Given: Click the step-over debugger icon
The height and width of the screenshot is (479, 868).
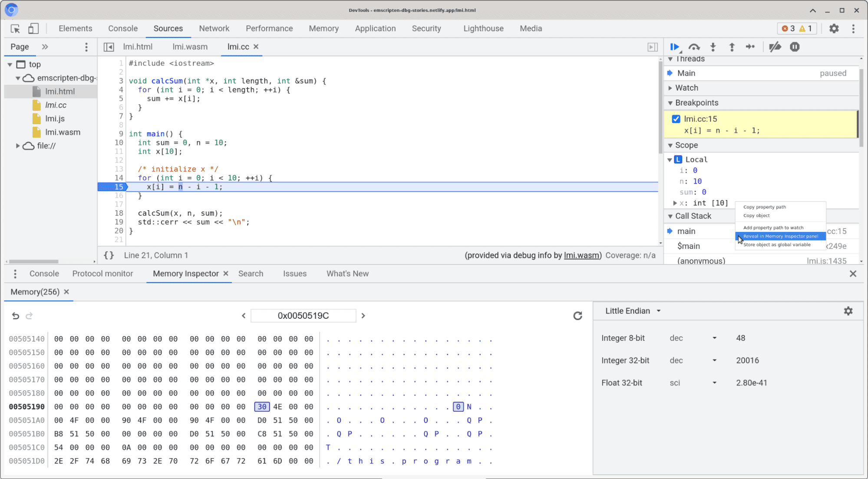Looking at the screenshot, I should tap(694, 46).
